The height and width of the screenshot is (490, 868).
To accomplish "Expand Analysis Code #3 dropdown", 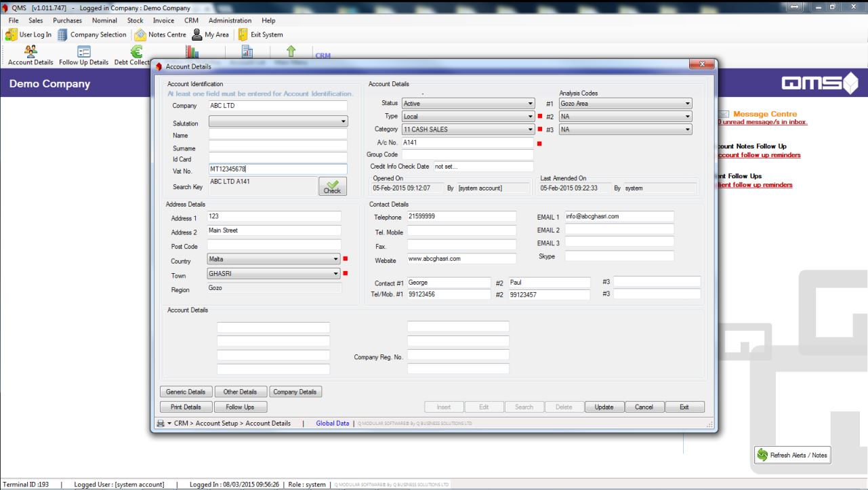I will (687, 129).
